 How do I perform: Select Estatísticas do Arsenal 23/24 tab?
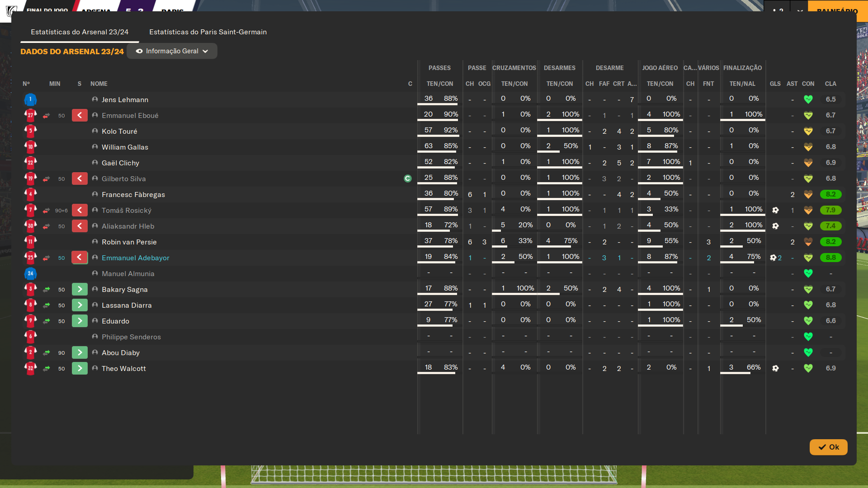(x=80, y=32)
